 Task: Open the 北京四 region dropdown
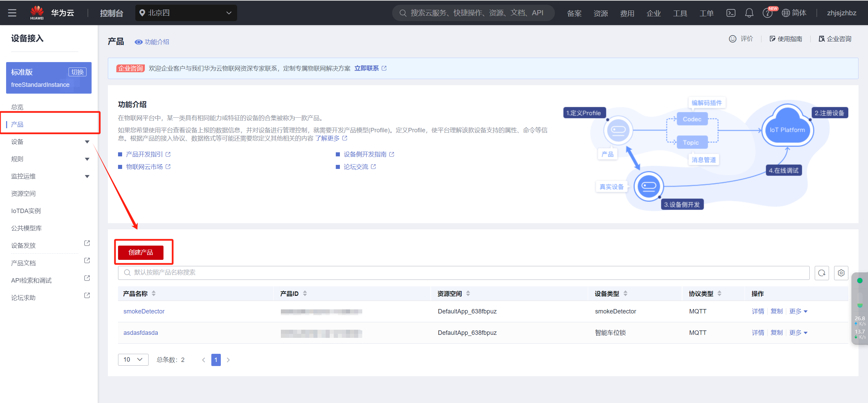point(186,13)
